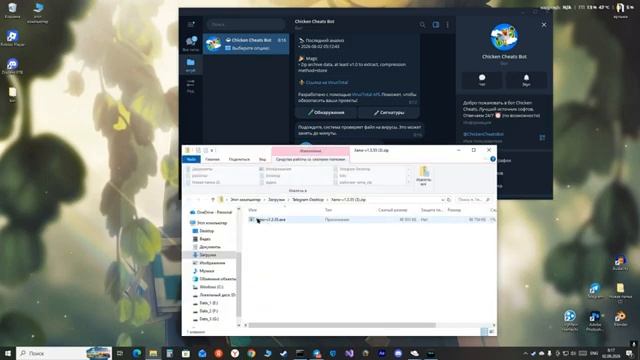Click the QR code icon next to username

(542, 138)
